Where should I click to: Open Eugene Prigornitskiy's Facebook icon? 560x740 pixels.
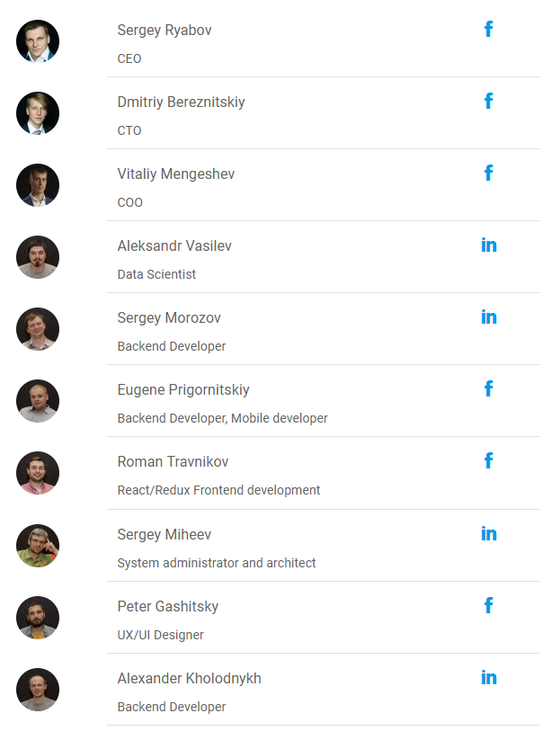tap(488, 389)
